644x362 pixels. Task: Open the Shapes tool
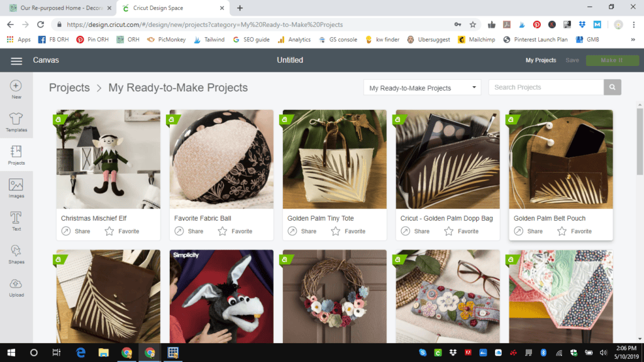[x=16, y=252]
